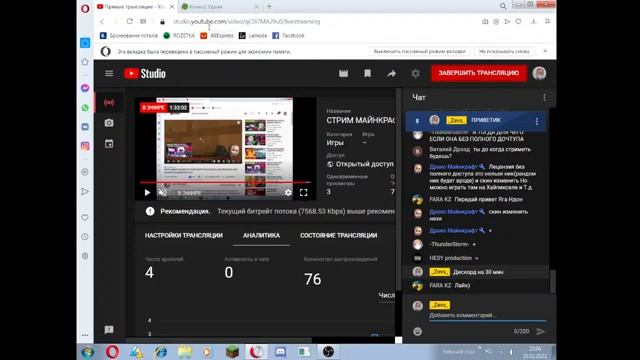Click _Zevs_ Дискорд на 30 мин message
The width and height of the screenshot is (640, 360).
[476, 272]
